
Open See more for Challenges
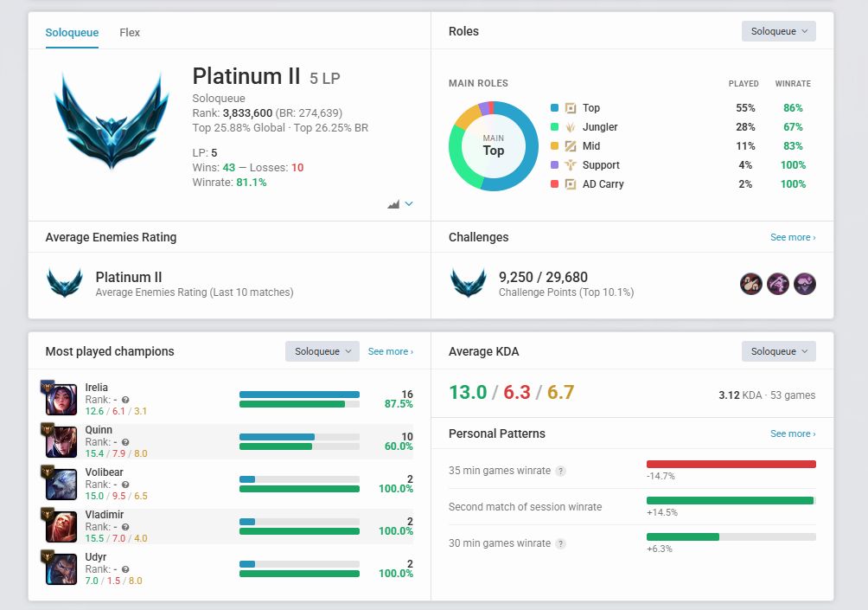[x=793, y=237]
